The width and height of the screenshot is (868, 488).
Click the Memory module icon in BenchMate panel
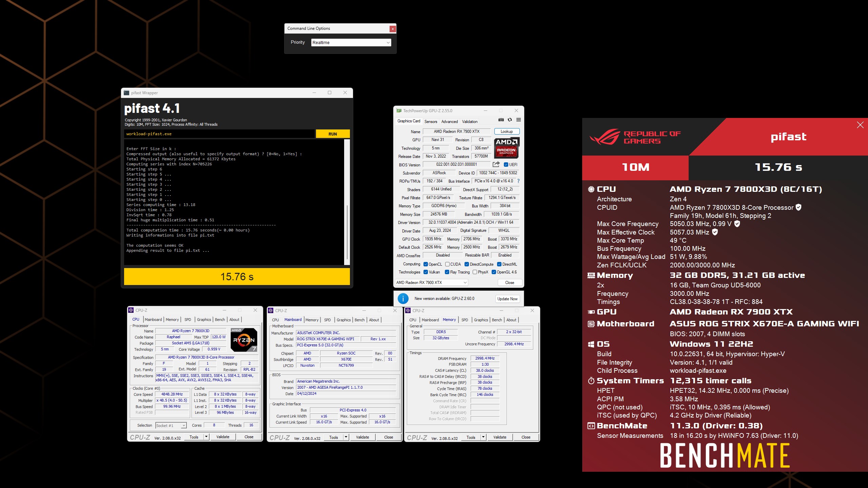pos(591,276)
